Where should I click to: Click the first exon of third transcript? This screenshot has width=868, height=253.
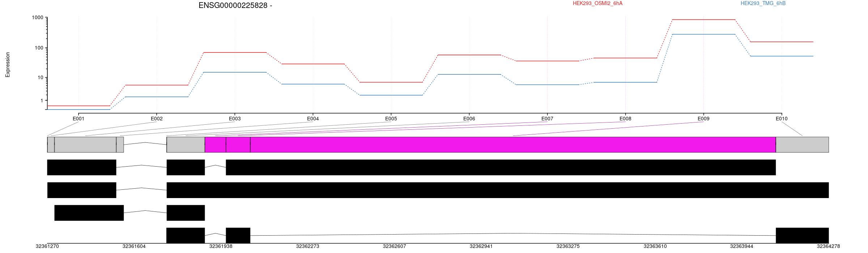(x=89, y=213)
